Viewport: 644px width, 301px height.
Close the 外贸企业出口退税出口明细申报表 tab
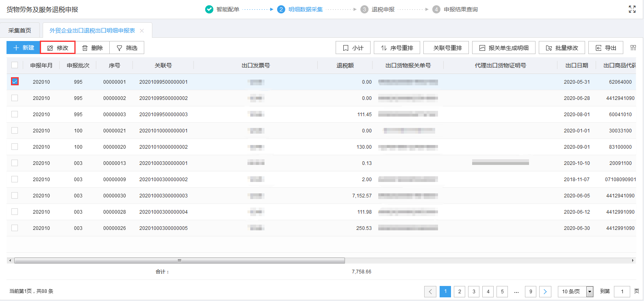(x=142, y=31)
